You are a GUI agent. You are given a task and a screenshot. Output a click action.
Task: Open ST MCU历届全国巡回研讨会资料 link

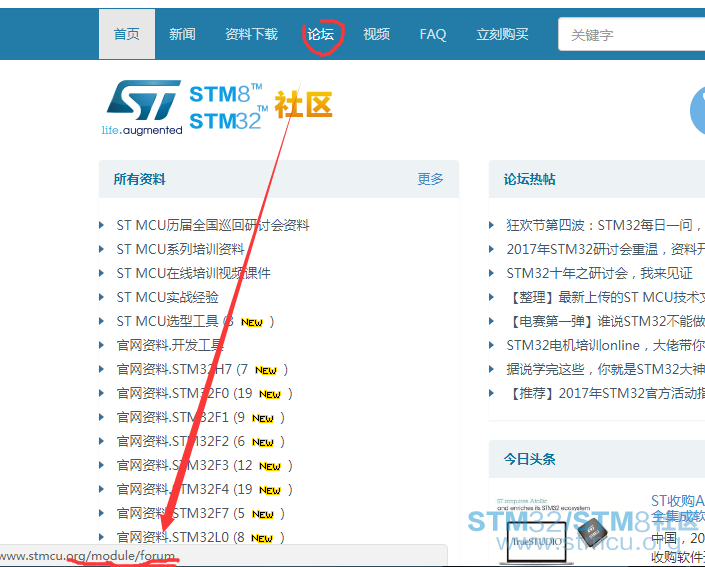point(213,225)
